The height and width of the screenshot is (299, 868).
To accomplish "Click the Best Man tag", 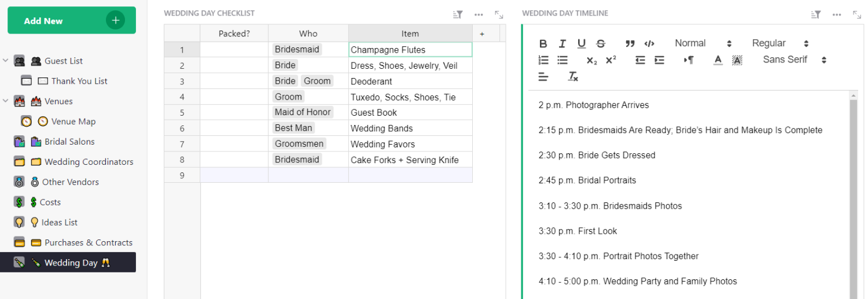I will coord(293,128).
